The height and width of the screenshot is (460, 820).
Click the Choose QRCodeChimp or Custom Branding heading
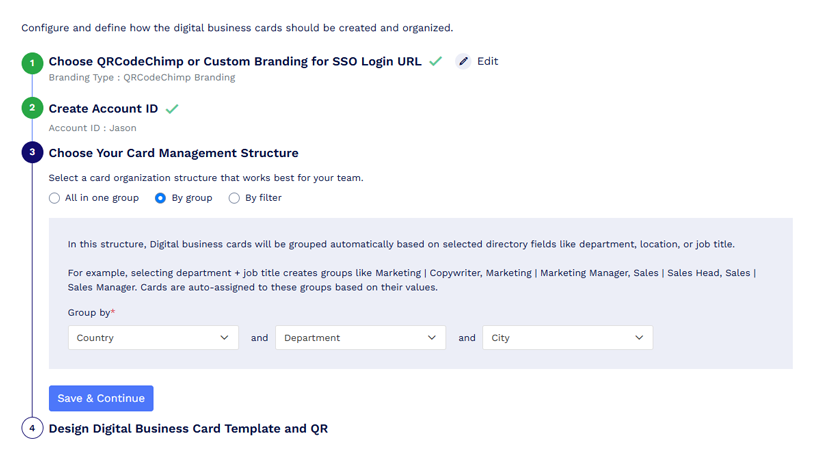(235, 61)
